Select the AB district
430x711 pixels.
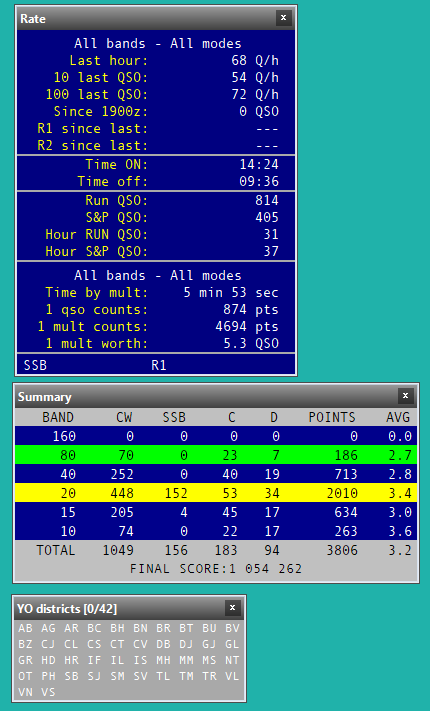[25, 628]
